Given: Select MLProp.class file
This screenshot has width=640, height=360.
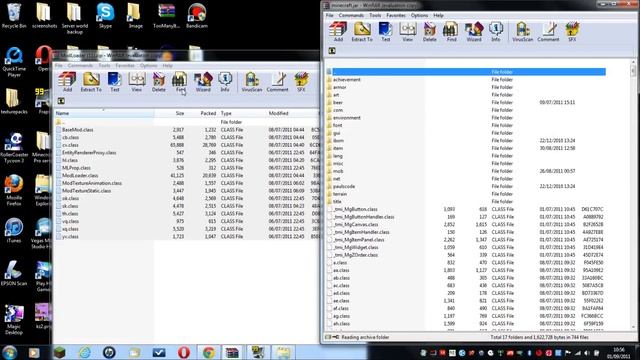Looking at the screenshot, I should click(x=76, y=168).
